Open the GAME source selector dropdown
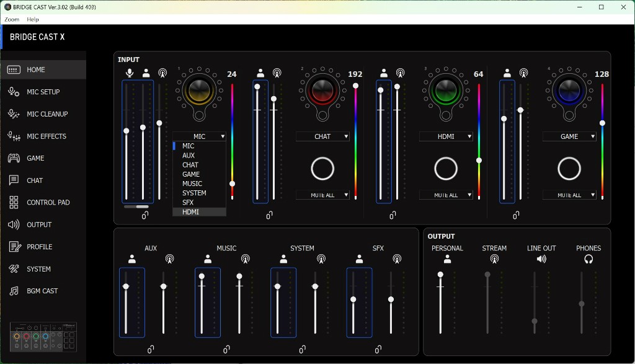635x364 pixels. click(x=569, y=136)
